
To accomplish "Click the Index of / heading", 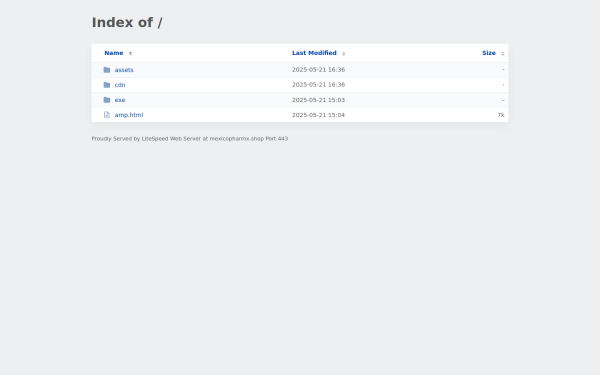I will [x=127, y=23].
